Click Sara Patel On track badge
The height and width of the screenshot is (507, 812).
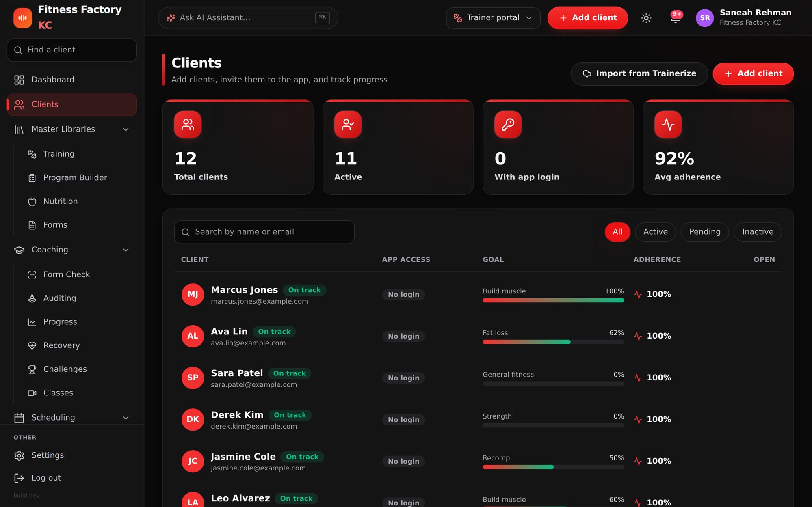(289, 373)
